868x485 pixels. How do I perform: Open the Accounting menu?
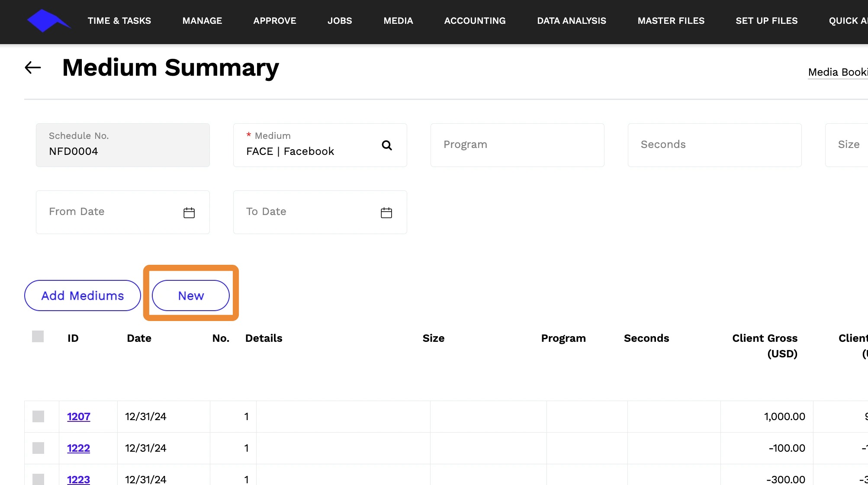point(475,21)
